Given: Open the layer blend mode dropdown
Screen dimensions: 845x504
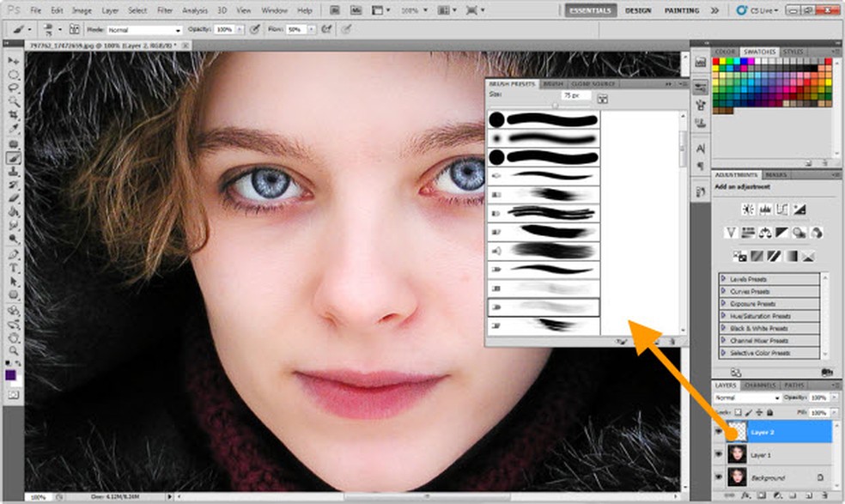Looking at the screenshot, I should click(747, 398).
